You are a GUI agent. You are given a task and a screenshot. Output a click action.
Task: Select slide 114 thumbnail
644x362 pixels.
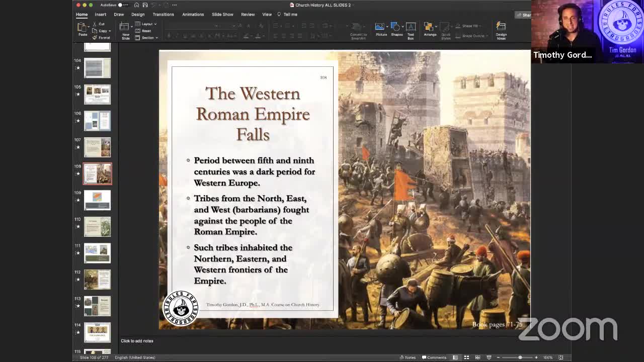97,332
